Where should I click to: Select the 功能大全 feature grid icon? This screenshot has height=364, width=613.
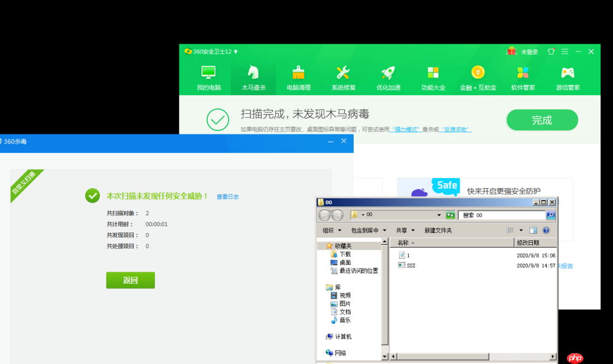pyautogui.click(x=433, y=77)
